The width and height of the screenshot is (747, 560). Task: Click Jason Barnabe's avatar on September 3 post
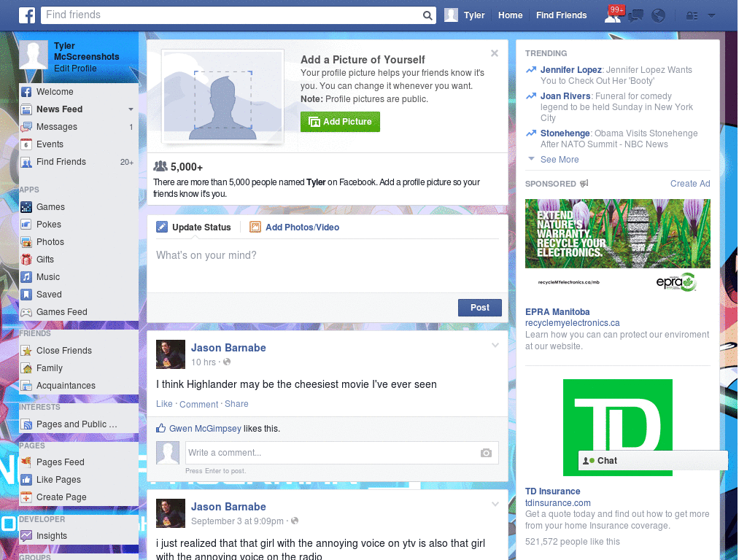pos(171,513)
